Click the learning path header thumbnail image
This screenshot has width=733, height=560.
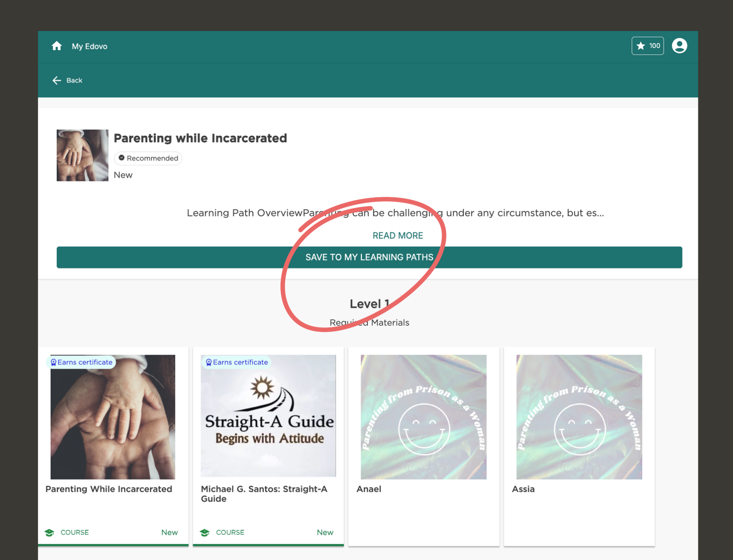point(82,155)
